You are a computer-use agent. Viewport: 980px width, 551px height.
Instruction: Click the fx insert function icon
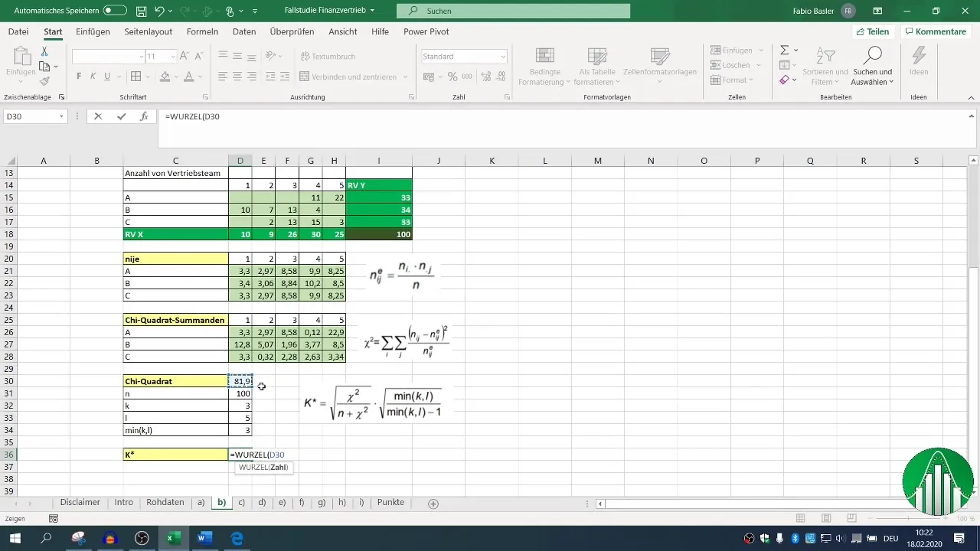point(143,116)
